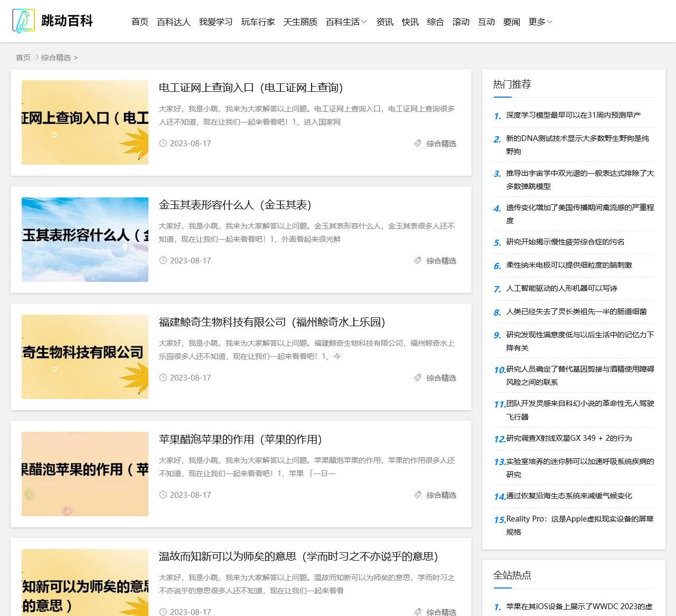Select 快讯 in the navigation bar
The height and width of the screenshot is (616, 676).
(x=410, y=22)
